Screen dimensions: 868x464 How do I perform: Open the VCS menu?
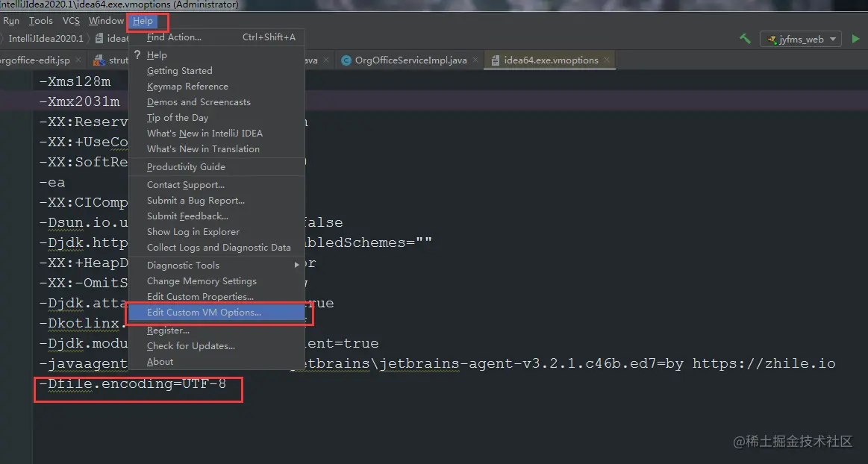71,20
